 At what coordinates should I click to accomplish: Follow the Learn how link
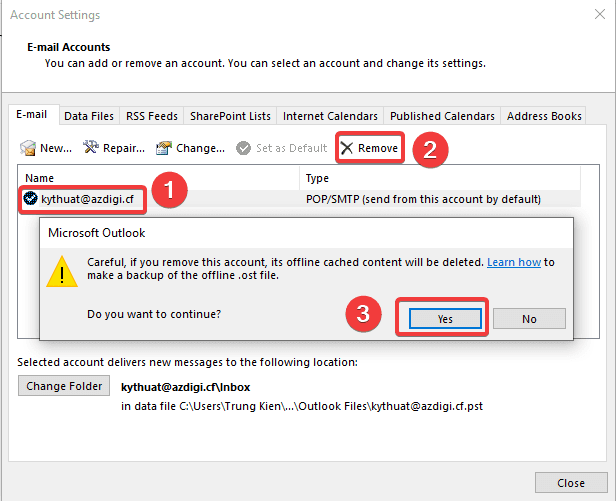point(514,262)
